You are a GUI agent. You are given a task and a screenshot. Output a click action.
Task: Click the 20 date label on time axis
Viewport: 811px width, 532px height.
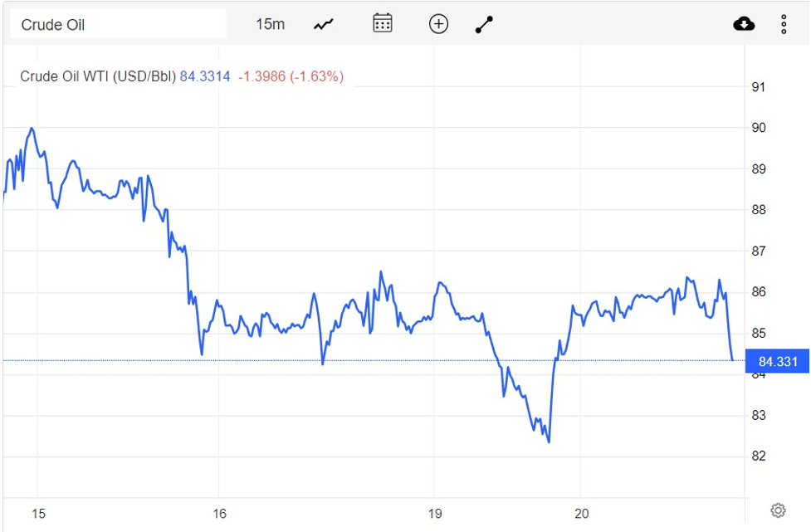581,515
